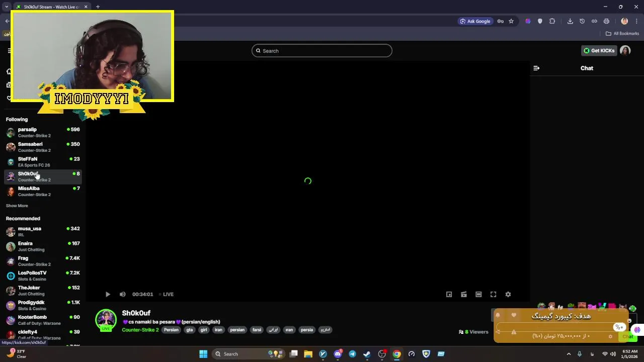The image size is (644, 362).
Task: Open the Windows Start menu
Action: [x=203, y=354]
